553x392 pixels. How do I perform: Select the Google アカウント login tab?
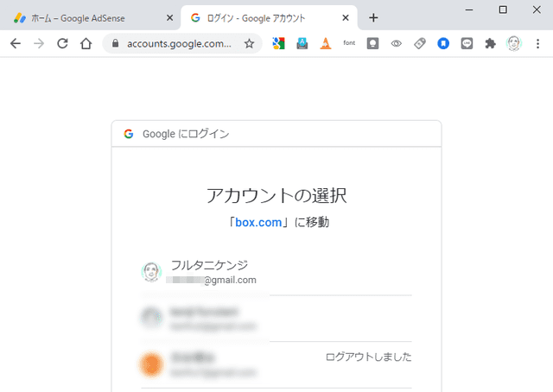coord(269,18)
